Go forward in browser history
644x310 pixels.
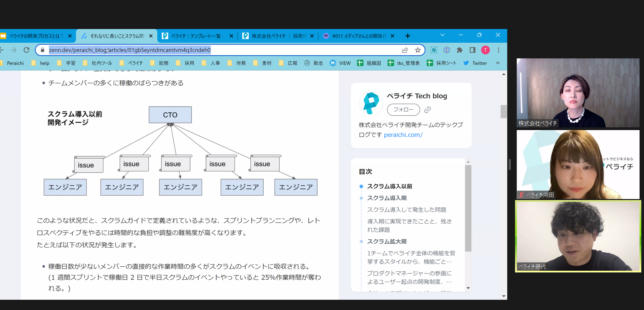click(x=14, y=50)
